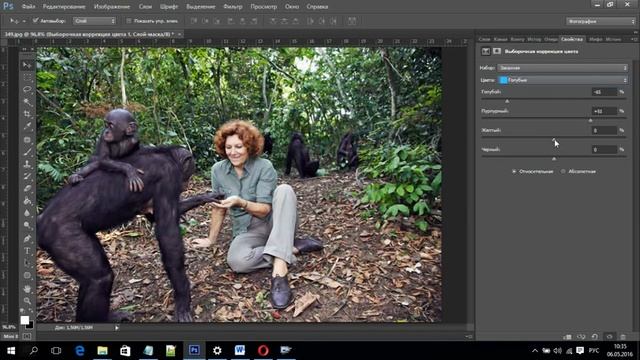The image size is (640, 360).
Task: Switch to the Каналы panel tab
Action: pos(500,39)
